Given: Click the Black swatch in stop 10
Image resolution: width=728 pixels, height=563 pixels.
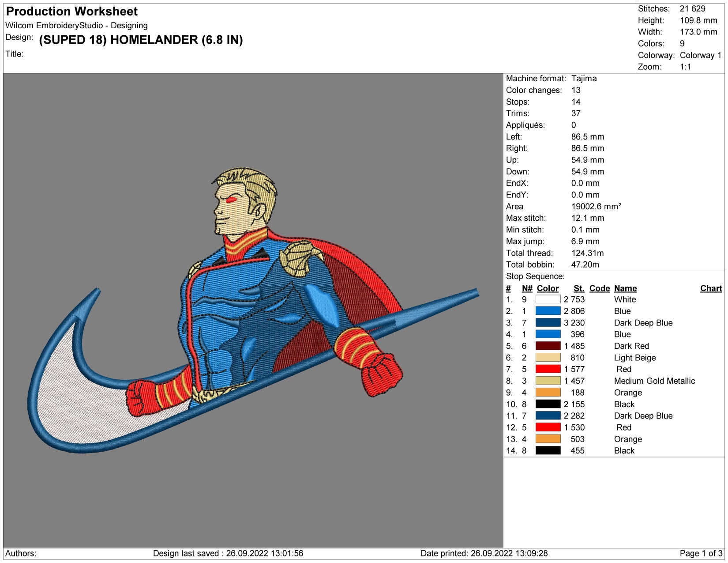Looking at the screenshot, I should pyautogui.click(x=548, y=404).
